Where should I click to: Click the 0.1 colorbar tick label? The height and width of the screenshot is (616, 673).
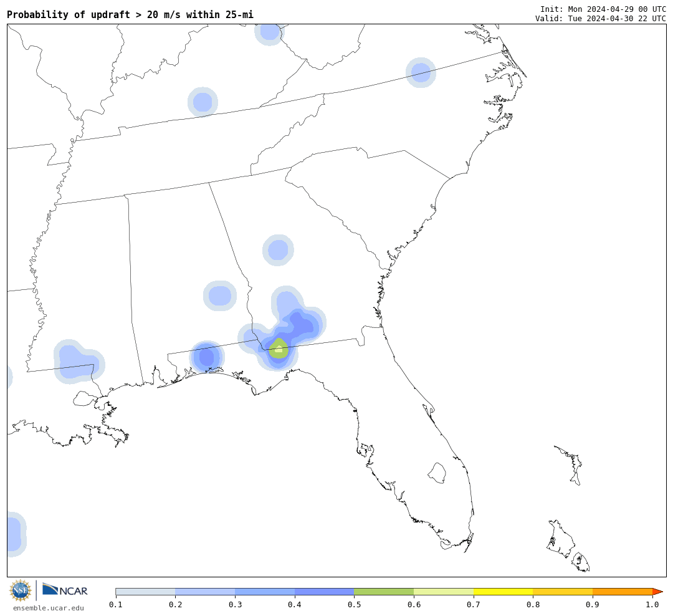pyautogui.click(x=116, y=605)
